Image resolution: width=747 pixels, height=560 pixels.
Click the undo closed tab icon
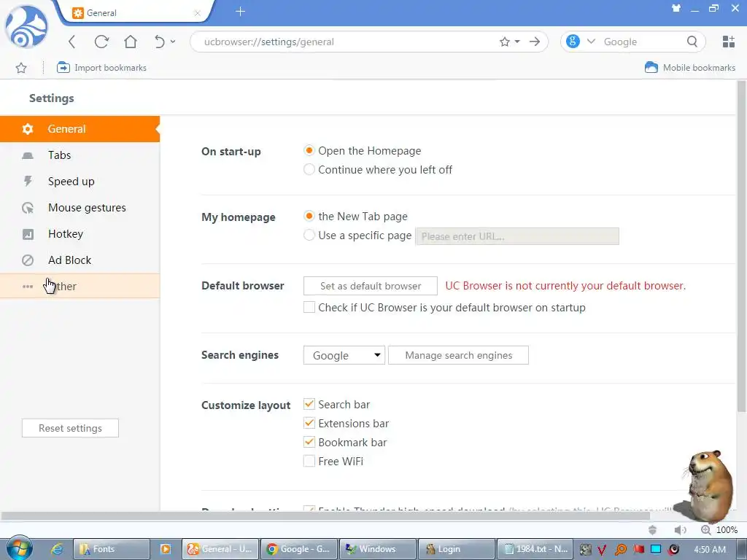pyautogui.click(x=160, y=42)
